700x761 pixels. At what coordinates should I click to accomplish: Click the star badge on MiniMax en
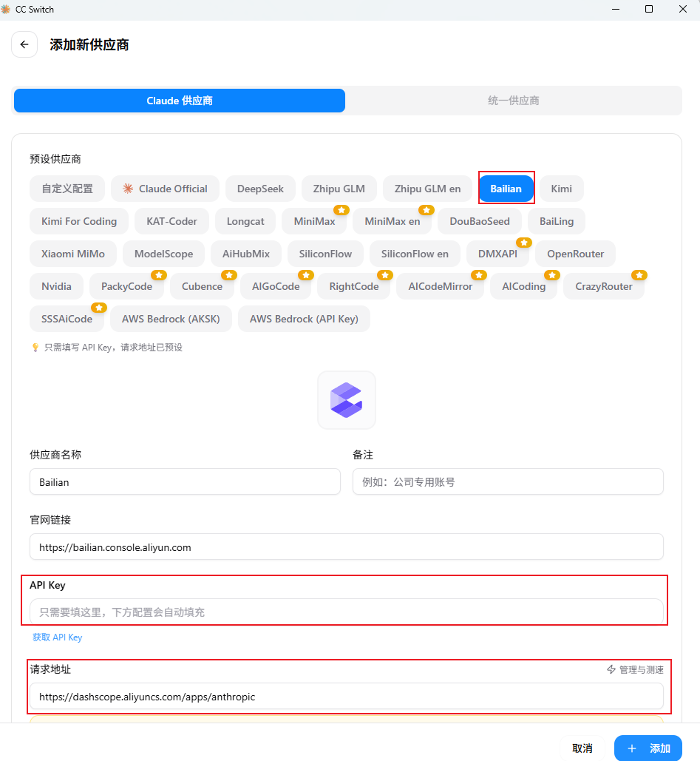coord(427,210)
